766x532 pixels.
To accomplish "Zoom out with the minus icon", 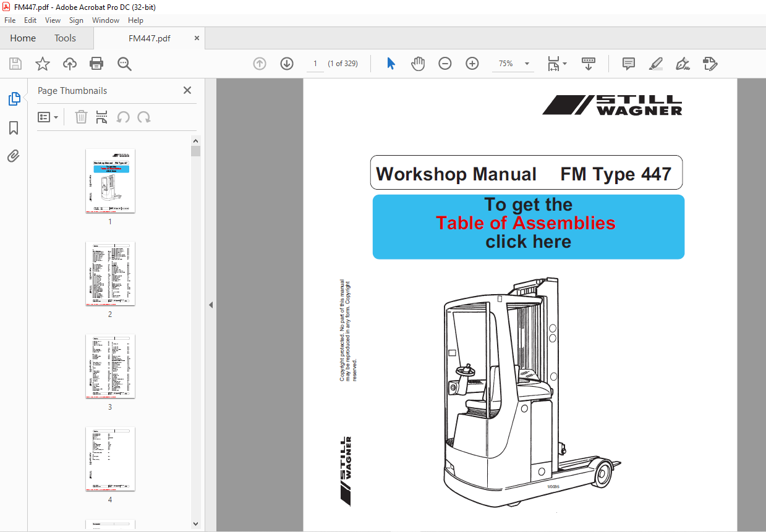I will click(x=445, y=64).
